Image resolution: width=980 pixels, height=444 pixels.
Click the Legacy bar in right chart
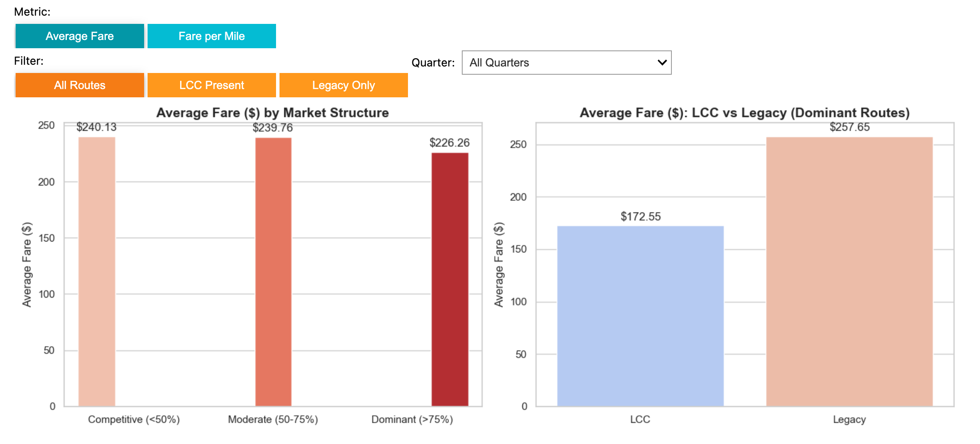click(849, 272)
